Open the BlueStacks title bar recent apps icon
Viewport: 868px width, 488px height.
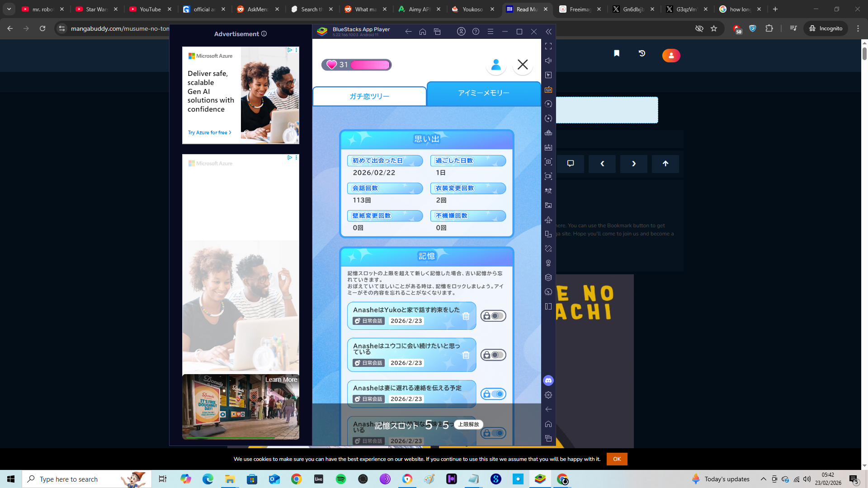click(x=437, y=32)
